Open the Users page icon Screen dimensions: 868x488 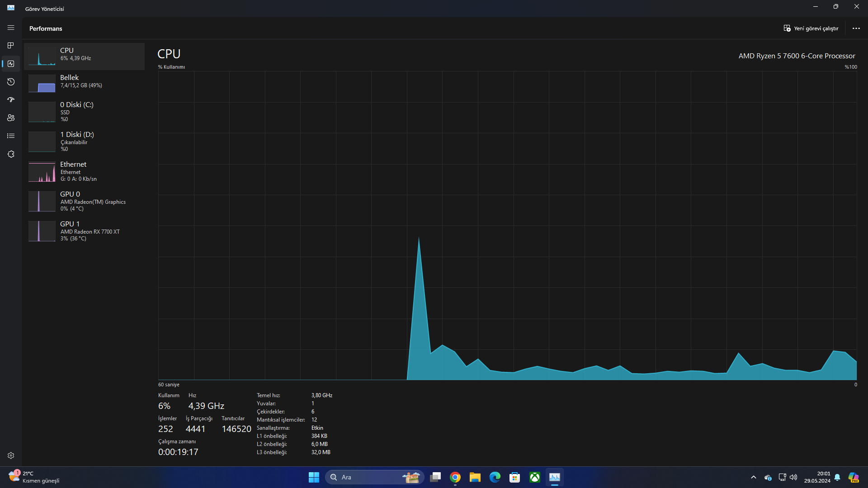point(11,118)
